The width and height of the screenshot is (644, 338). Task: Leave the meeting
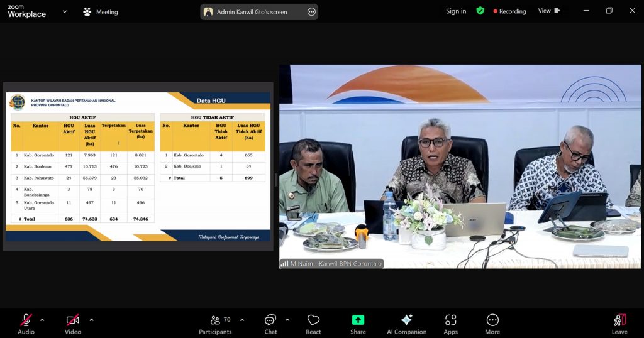[619, 324]
